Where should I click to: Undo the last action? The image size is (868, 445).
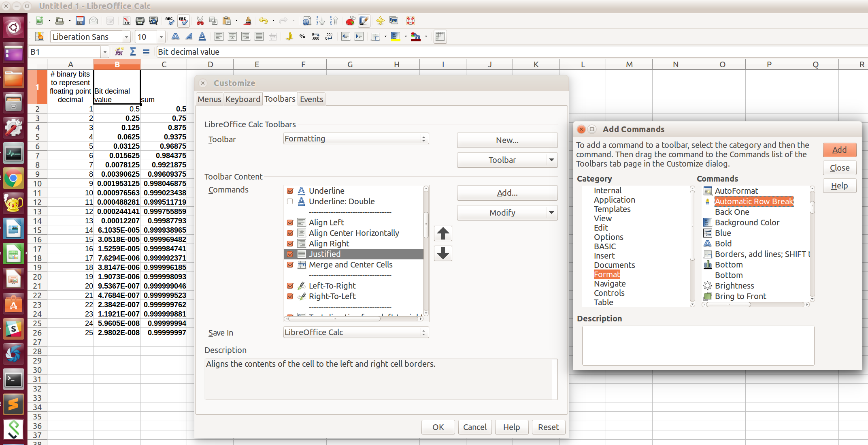coord(263,21)
